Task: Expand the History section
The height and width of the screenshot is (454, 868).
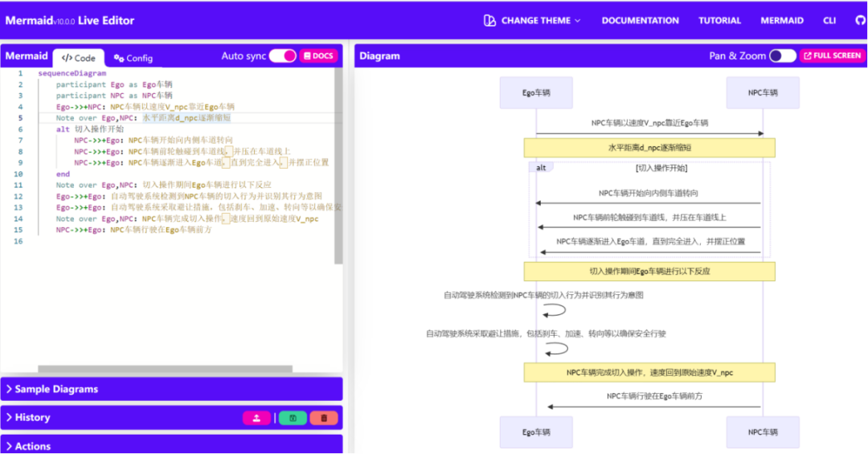Action: (32, 418)
